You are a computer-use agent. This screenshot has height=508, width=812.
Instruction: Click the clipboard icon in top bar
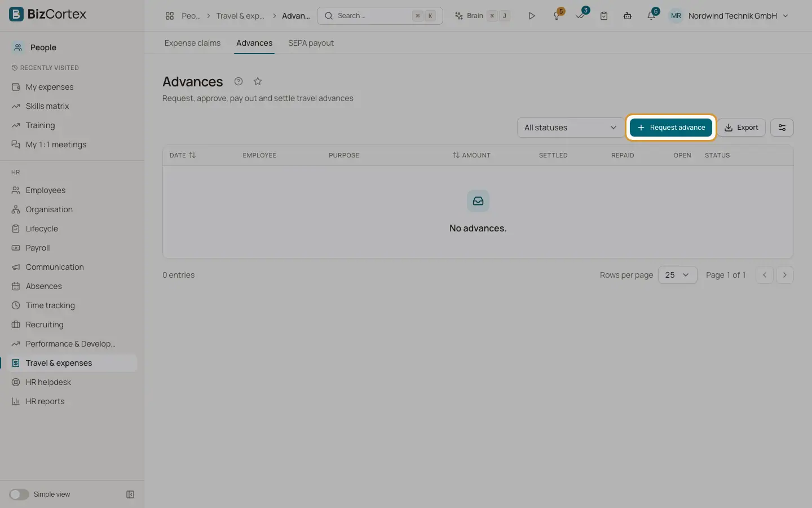click(604, 16)
